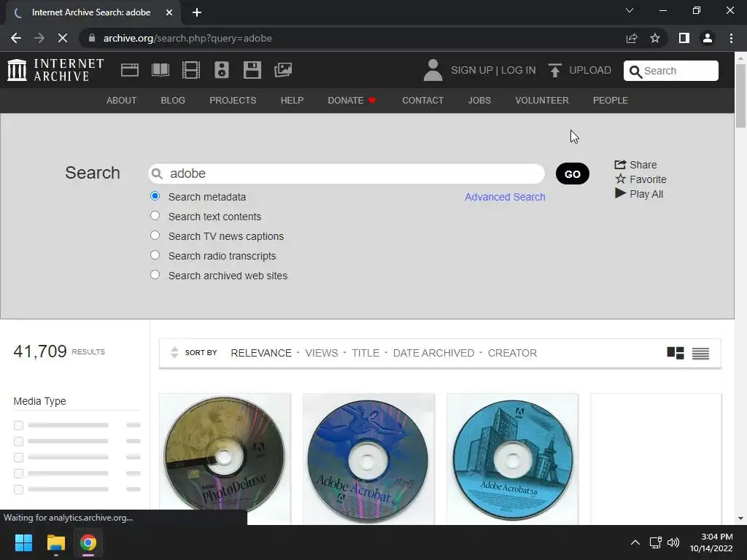Viewport: 747px width, 560px height.
Task: Select Search text contents option
Action: pos(155,216)
